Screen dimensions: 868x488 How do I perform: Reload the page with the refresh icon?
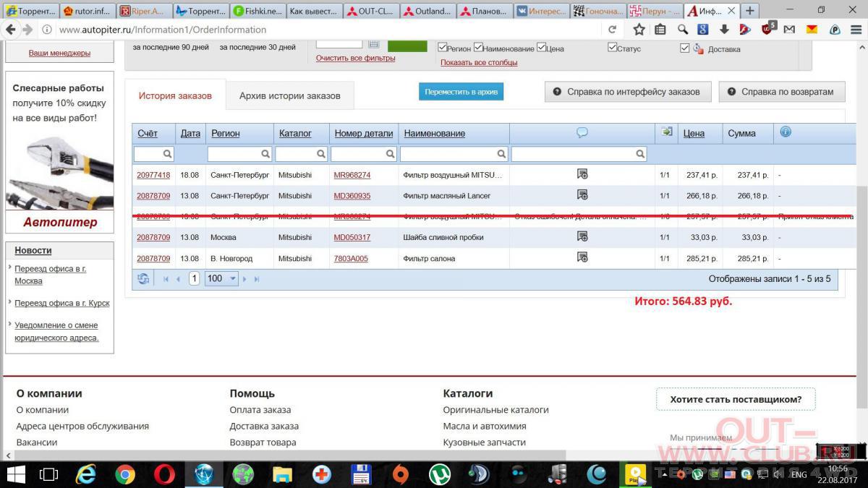(x=612, y=30)
